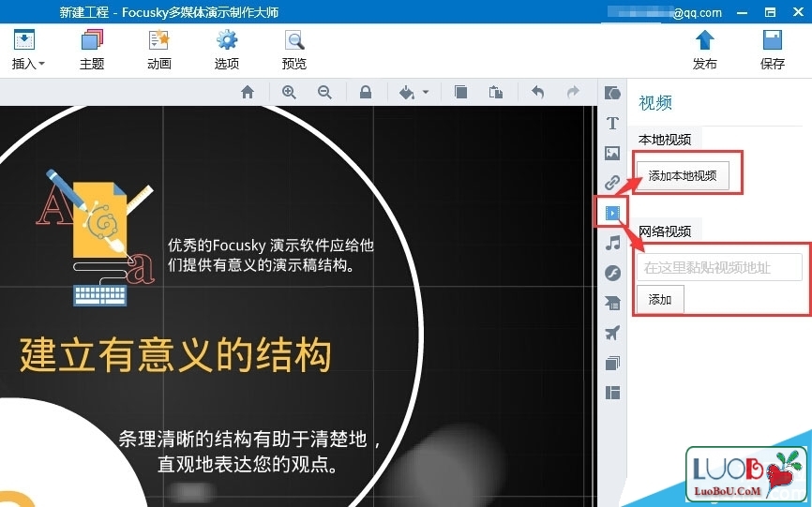Select the stacked frames icon
The width and height of the screenshot is (812, 507).
(x=612, y=363)
